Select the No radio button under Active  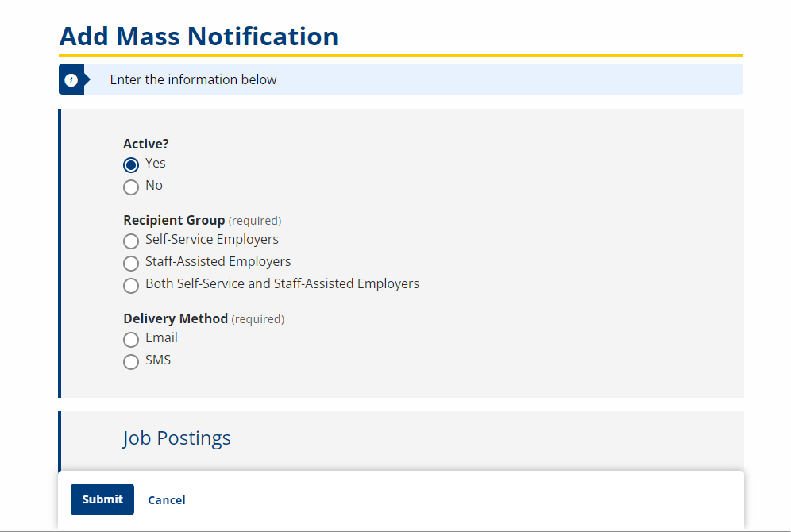coord(131,187)
